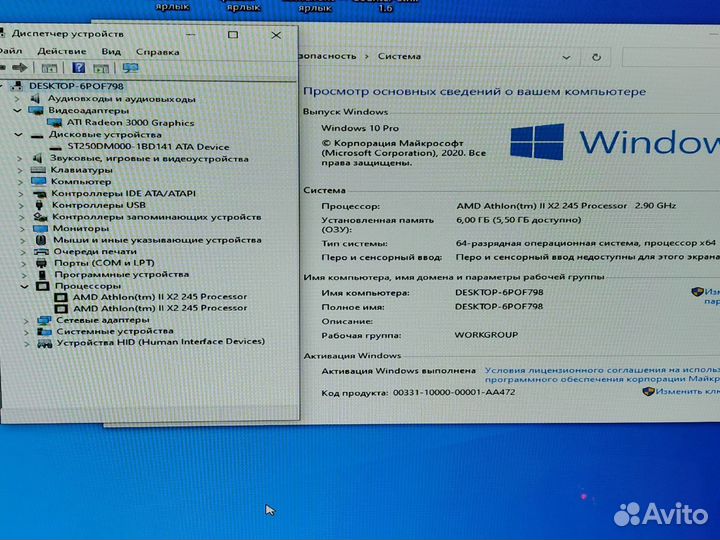Screen dimensions: 720x540
Task: Click the Мониторы display icon
Action: pos(40,228)
